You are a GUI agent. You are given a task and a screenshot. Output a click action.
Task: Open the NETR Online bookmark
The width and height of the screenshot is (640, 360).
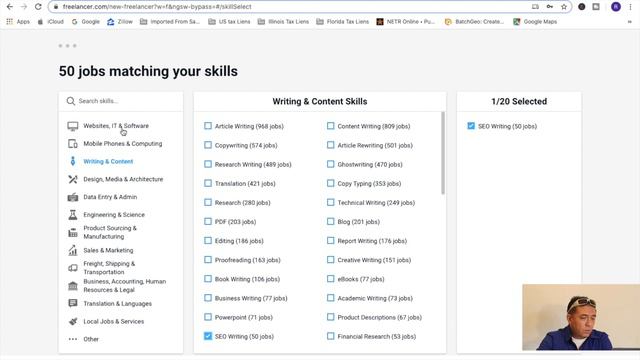(406, 22)
